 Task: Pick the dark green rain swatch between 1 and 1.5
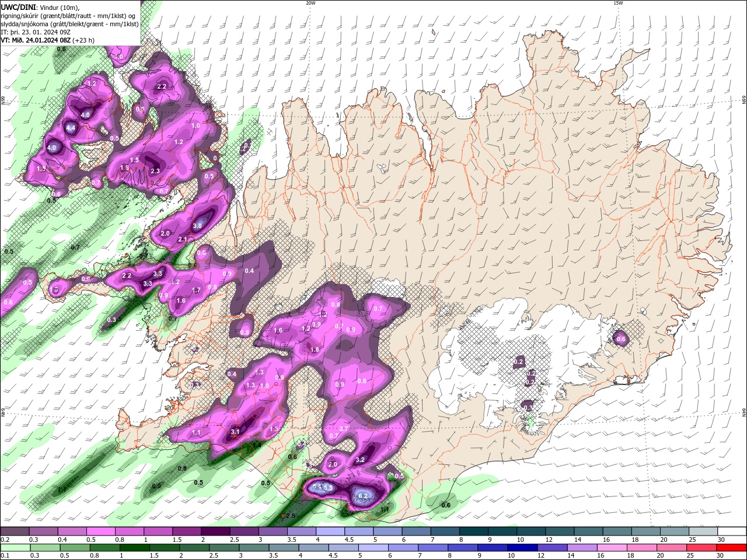click(135, 548)
